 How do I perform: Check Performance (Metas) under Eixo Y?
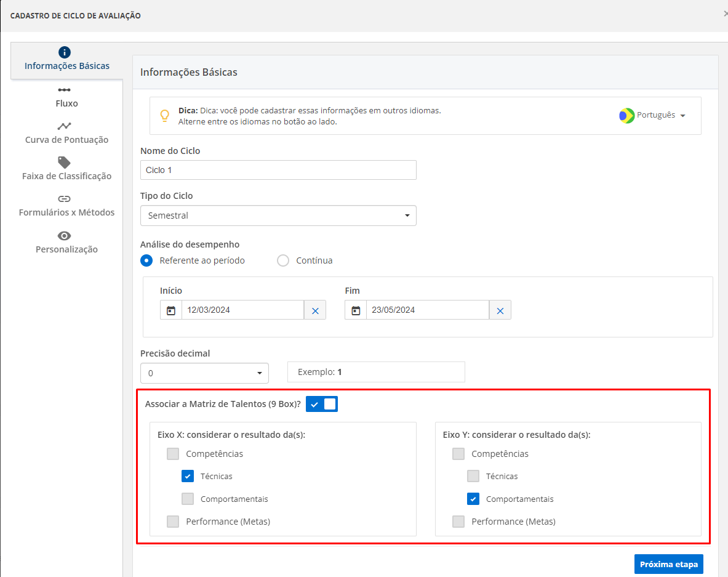pyautogui.click(x=458, y=522)
